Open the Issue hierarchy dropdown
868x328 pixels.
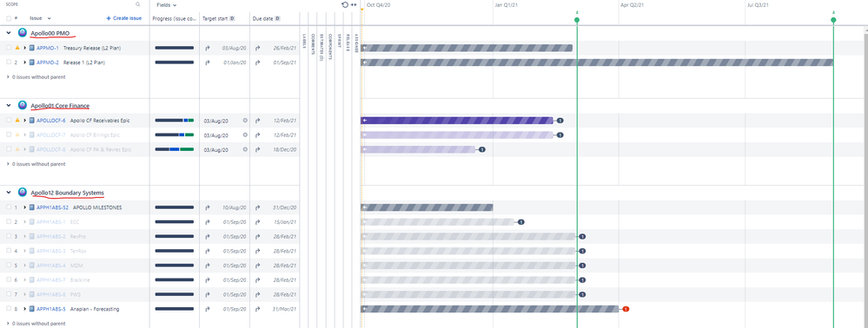click(x=40, y=18)
